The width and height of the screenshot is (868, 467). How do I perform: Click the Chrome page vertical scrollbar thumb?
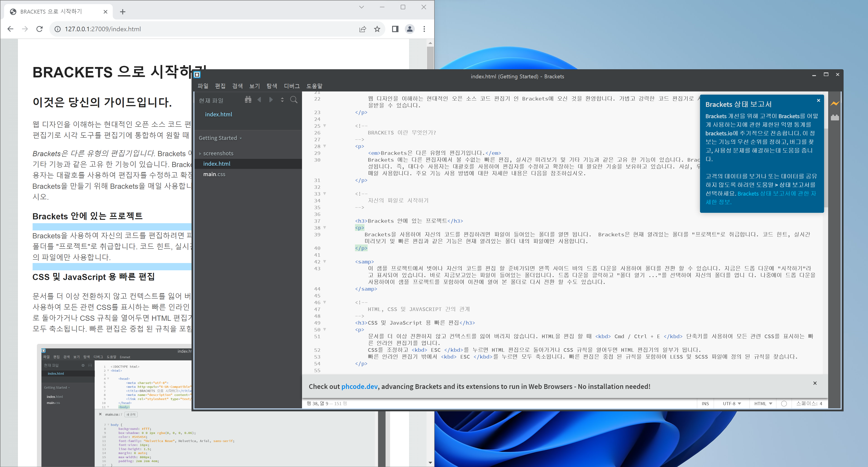[x=430, y=58]
